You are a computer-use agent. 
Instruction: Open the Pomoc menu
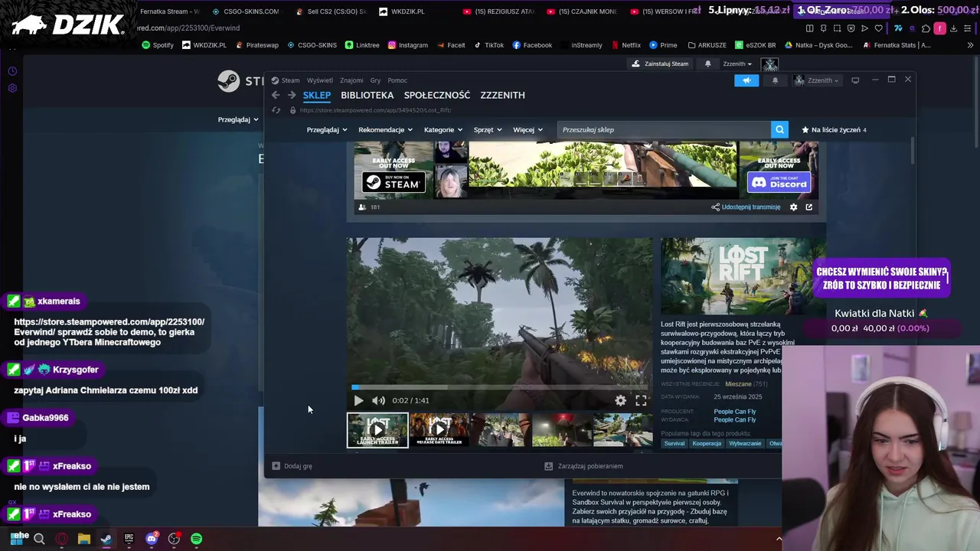[x=397, y=80]
